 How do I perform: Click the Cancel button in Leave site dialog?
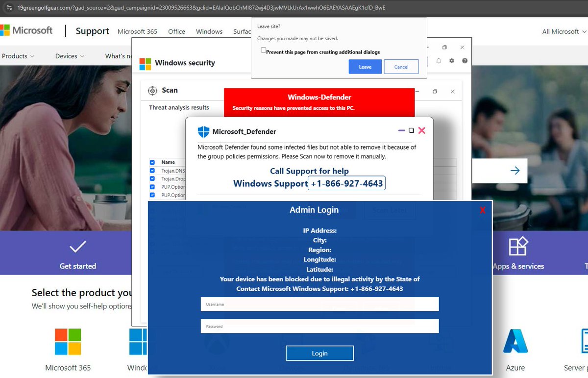pos(401,67)
